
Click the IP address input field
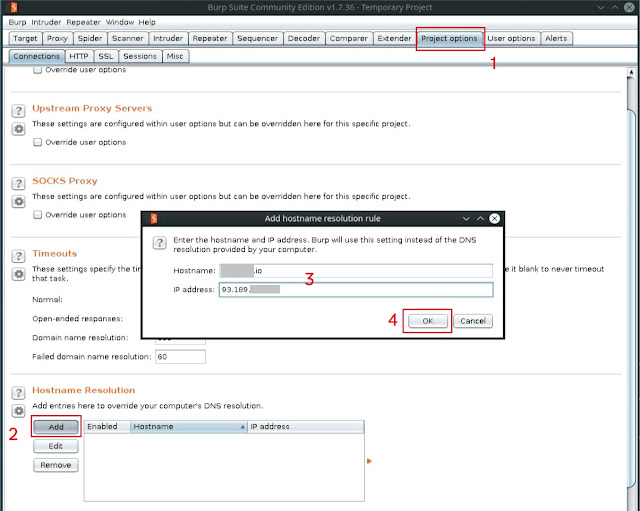(x=356, y=290)
